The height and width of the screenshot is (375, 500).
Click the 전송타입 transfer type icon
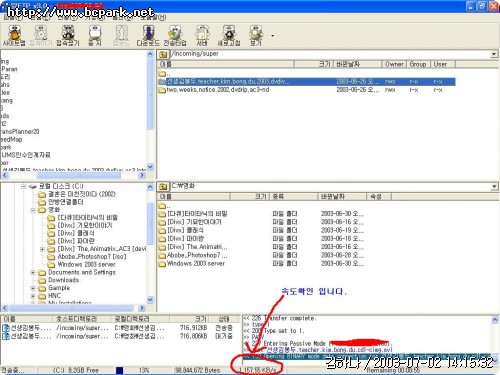(x=175, y=35)
